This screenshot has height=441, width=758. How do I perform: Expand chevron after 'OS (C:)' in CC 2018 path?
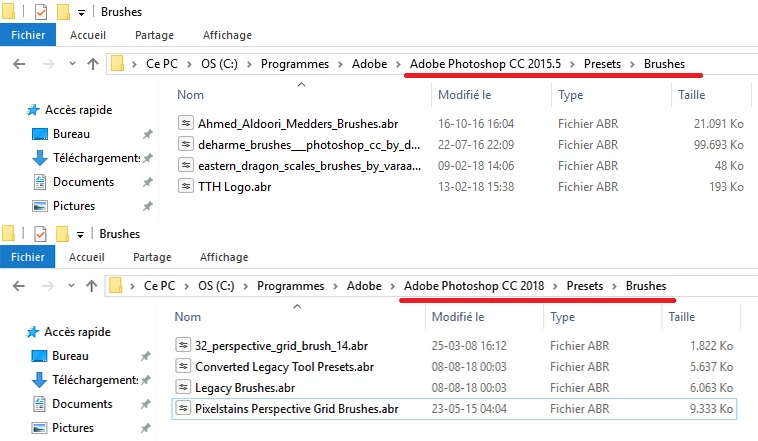pyautogui.click(x=246, y=286)
